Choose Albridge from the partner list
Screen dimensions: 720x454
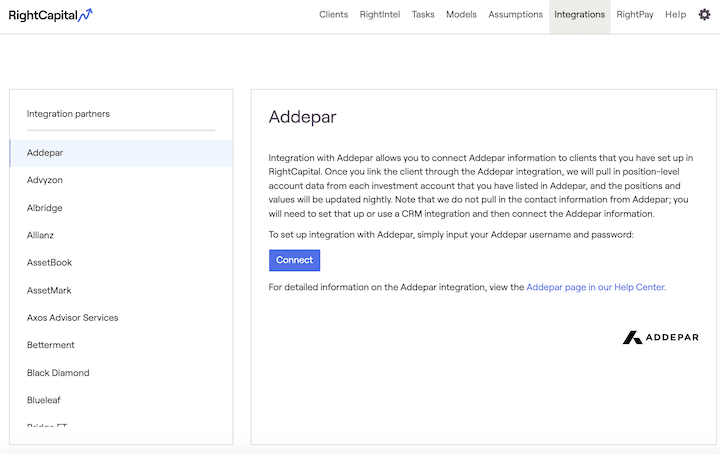tap(121, 208)
